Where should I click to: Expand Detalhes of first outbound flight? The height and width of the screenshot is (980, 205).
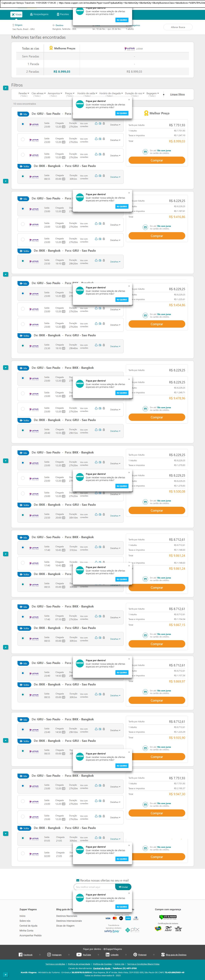click(x=115, y=125)
